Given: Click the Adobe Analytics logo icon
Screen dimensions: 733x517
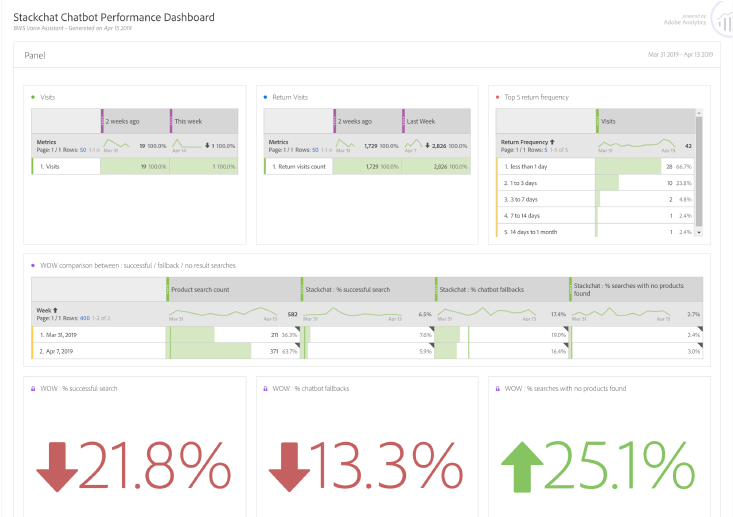Looking at the screenshot, I should 722,20.
